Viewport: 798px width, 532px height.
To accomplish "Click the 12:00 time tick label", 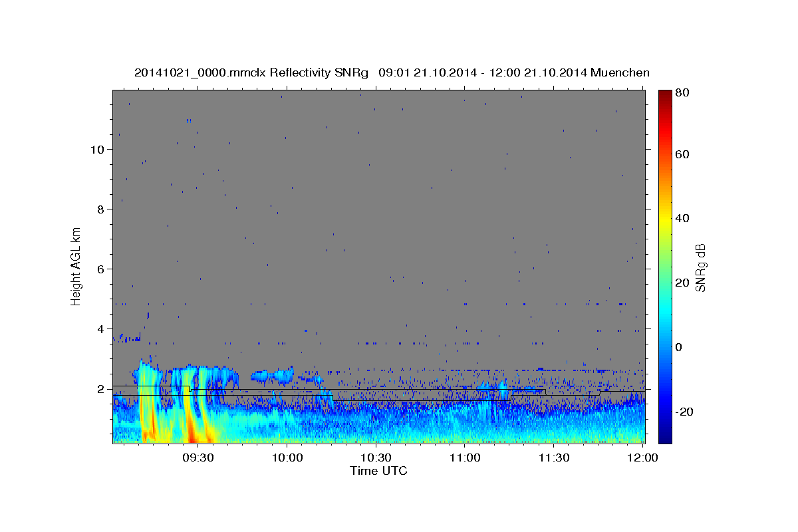I will click(x=642, y=458).
